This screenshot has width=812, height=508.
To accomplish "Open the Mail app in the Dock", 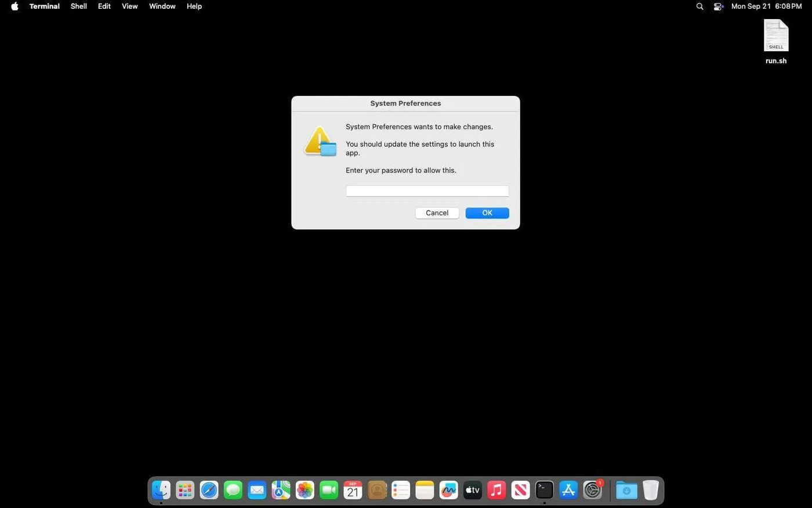I will pyautogui.click(x=257, y=491).
